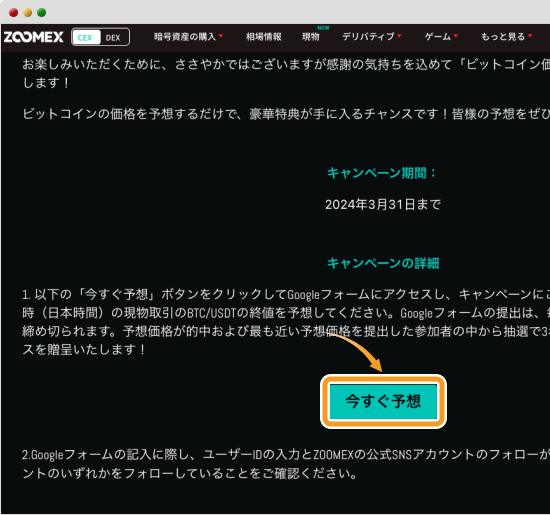Switch to CEX mode
This screenshot has width=550, height=515.
click(x=86, y=37)
